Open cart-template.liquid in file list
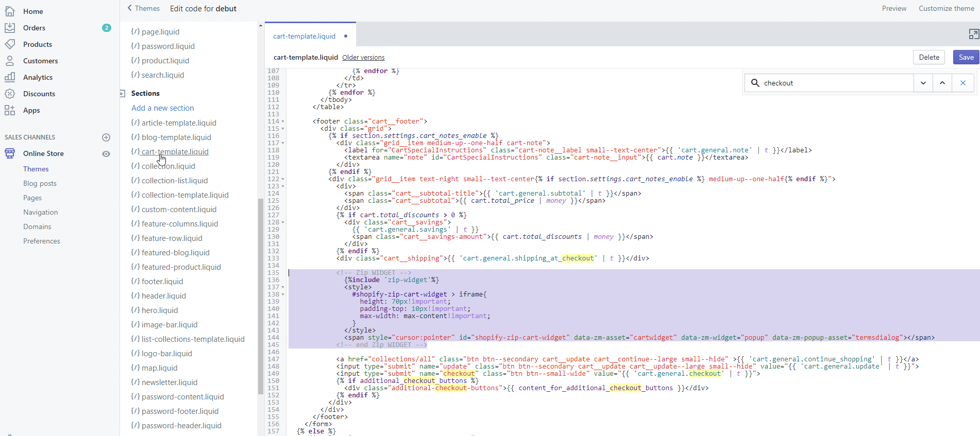This screenshot has height=436, width=980. (x=175, y=152)
